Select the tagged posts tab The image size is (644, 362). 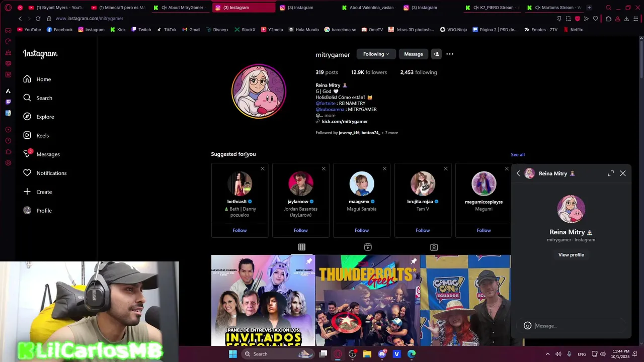tap(434, 247)
